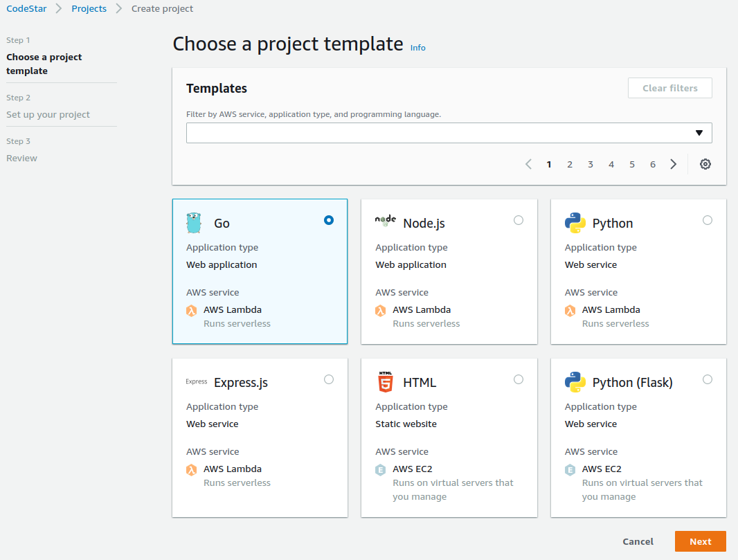Jump to templates page 2
This screenshot has width=738, height=560.
tap(570, 164)
